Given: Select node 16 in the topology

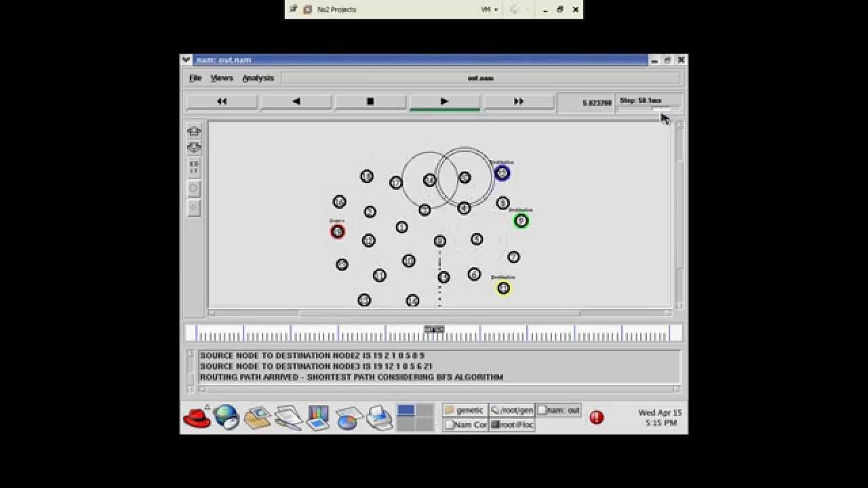Looking at the screenshot, I should coord(339,201).
